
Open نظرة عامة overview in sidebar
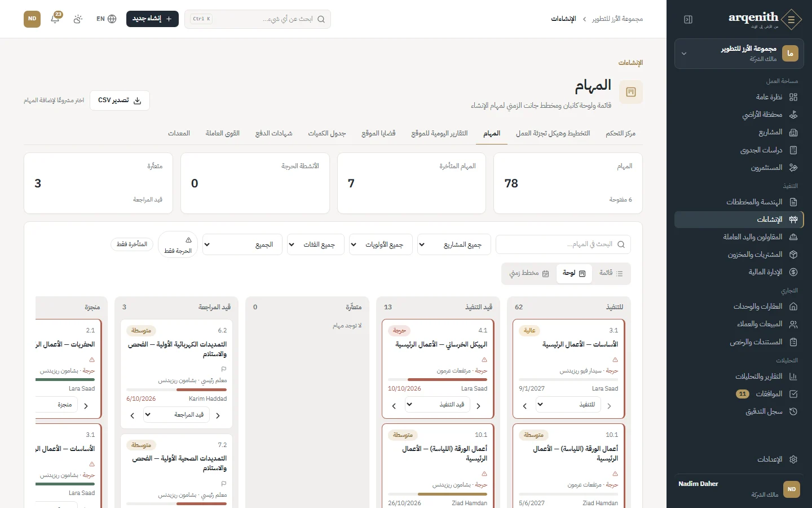click(739, 97)
